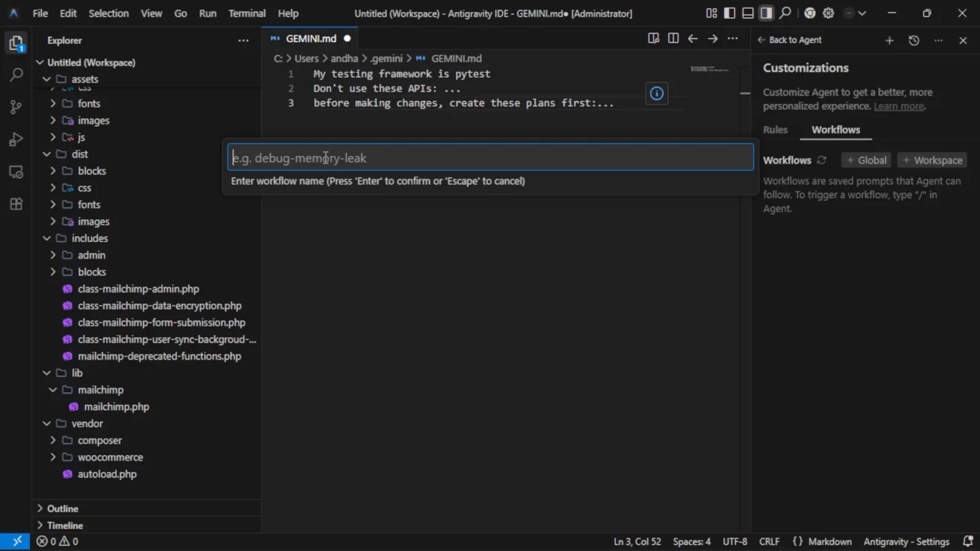Split the editor right
This screenshot has width=980, height=551.
(x=673, y=39)
